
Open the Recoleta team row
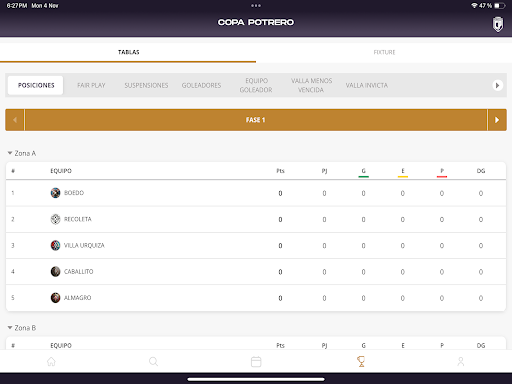[x=256, y=219]
